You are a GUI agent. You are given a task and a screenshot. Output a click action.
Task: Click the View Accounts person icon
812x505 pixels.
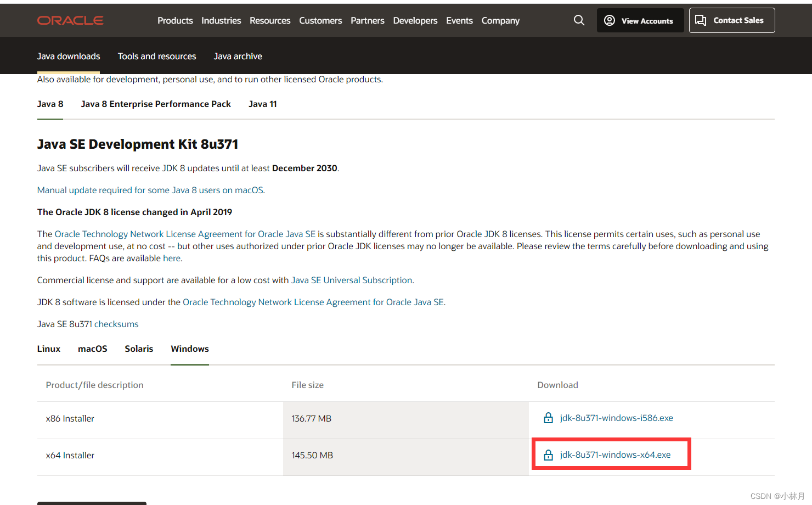pos(609,20)
